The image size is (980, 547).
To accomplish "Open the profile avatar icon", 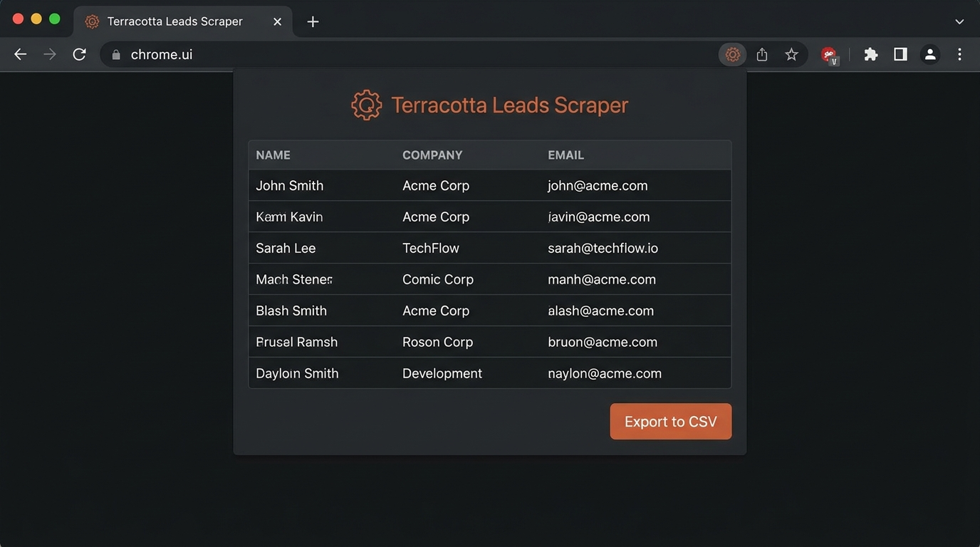I will [930, 54].
